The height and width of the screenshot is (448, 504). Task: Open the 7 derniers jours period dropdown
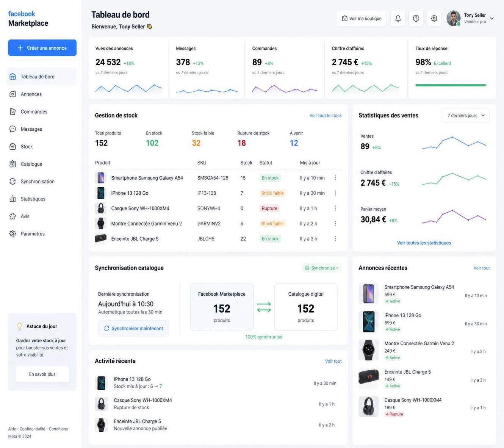(466, 116)
